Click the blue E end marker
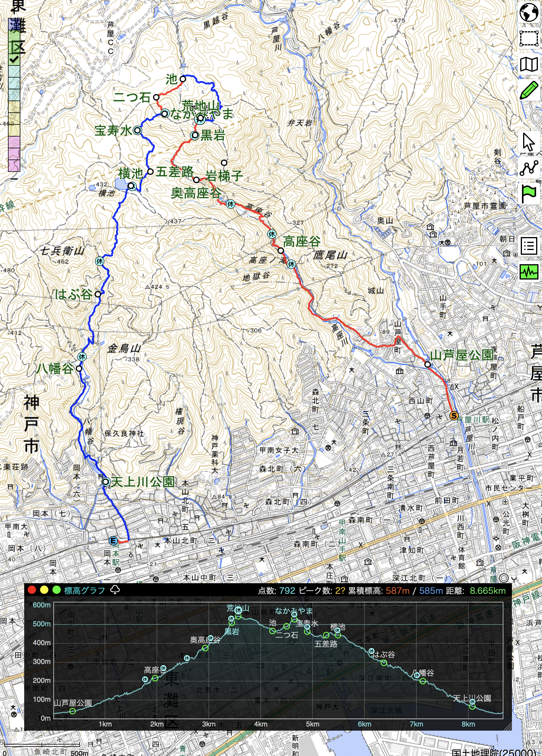Image resolution: width=542 pixels, height=756 pixels. [x=113, y=541]
